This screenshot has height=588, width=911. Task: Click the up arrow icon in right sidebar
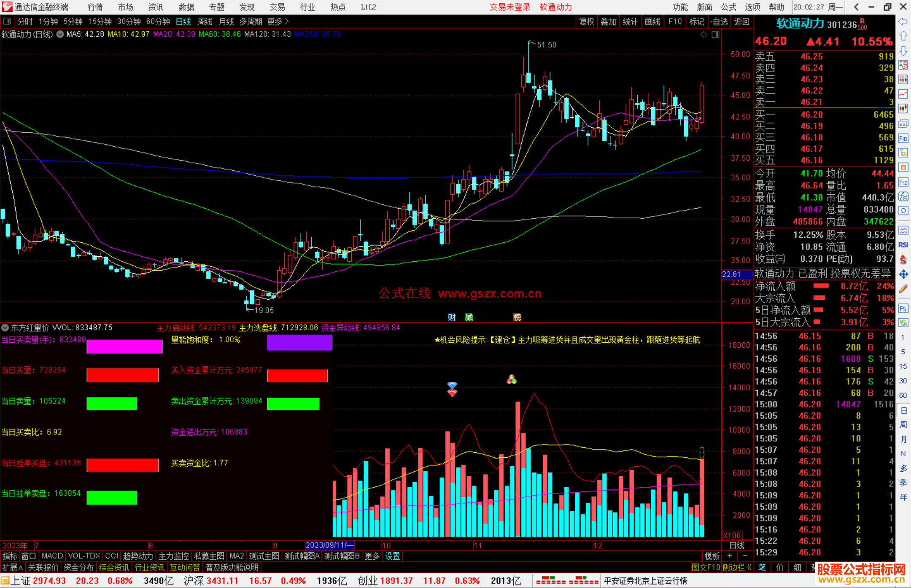tap(903, 36)
